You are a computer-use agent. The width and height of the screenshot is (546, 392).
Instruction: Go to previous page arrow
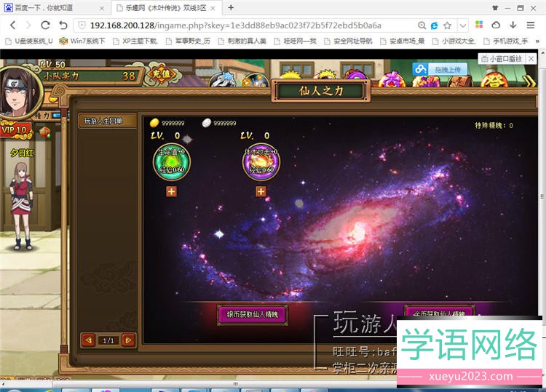(89, 340)
